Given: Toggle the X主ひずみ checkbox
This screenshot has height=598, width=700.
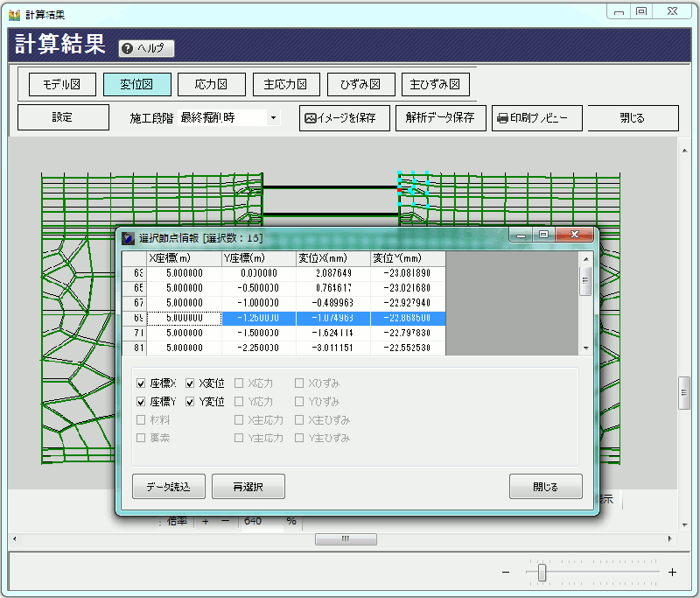Looking at the screenshot, I should click(x=299, y=419).
